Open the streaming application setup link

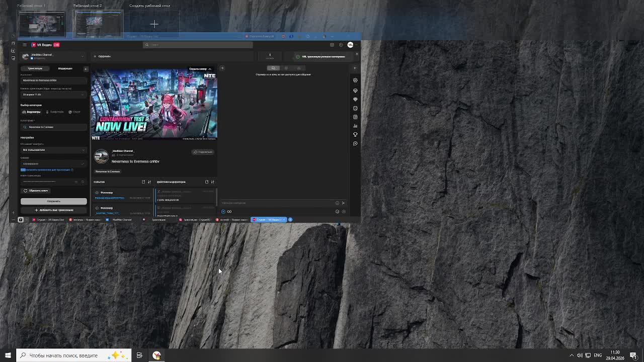(47, 170)
